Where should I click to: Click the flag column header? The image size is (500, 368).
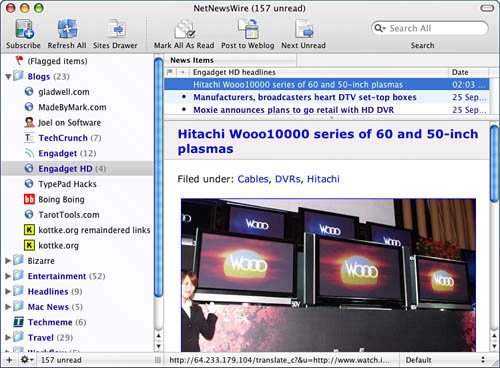click(170, 72)
